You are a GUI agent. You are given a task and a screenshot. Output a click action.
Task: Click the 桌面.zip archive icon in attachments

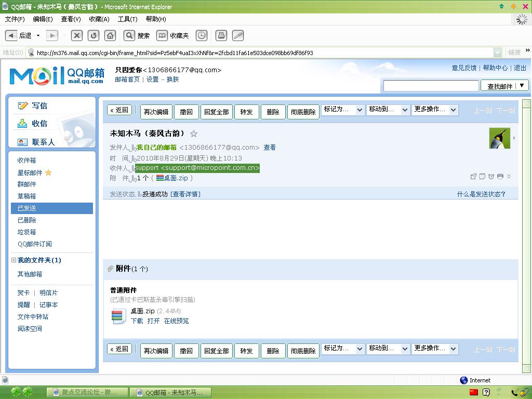[x=119, y=316]
